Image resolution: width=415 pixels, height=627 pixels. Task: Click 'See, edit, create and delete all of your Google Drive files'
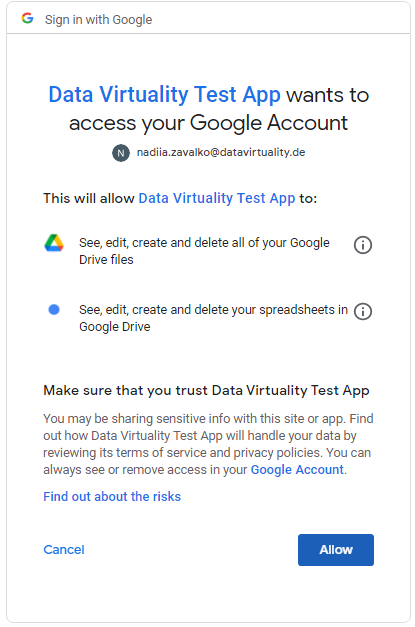coord(204,251)
